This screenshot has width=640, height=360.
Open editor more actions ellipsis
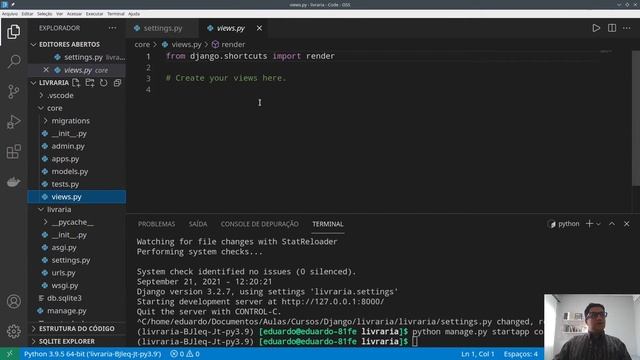tap(627, 28)
